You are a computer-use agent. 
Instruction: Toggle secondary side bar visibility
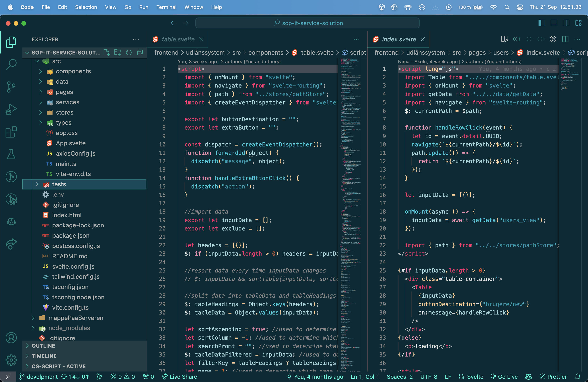pyautogui.click(x=566, y=23)
